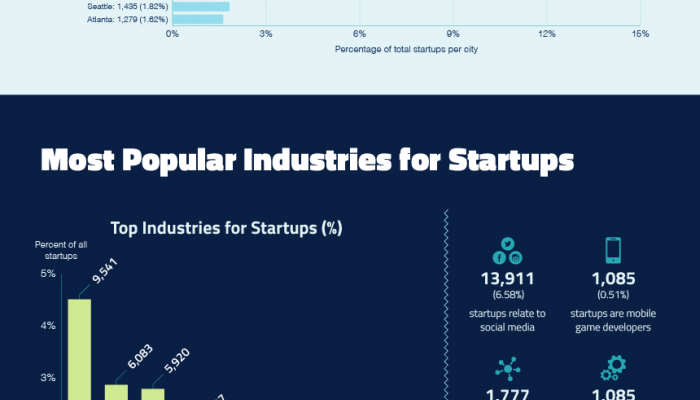Click the 'Percent of all startups' axis label
The image size is (700, 400).
[61, 250]
